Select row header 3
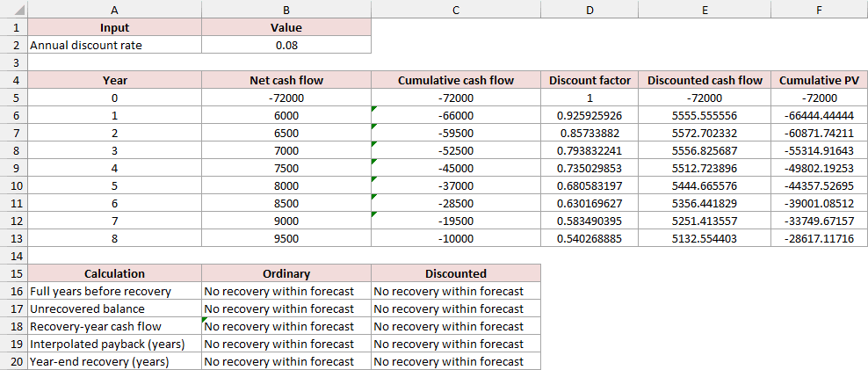Image resolution: width=868 pixels, height=370 pixels. (x=13, y=62)
